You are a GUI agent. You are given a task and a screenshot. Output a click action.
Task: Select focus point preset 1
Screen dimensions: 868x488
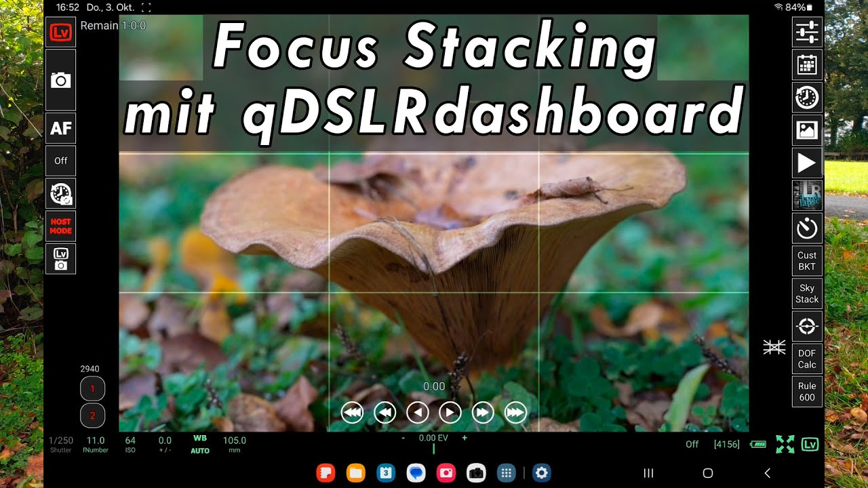pos(92,389)
